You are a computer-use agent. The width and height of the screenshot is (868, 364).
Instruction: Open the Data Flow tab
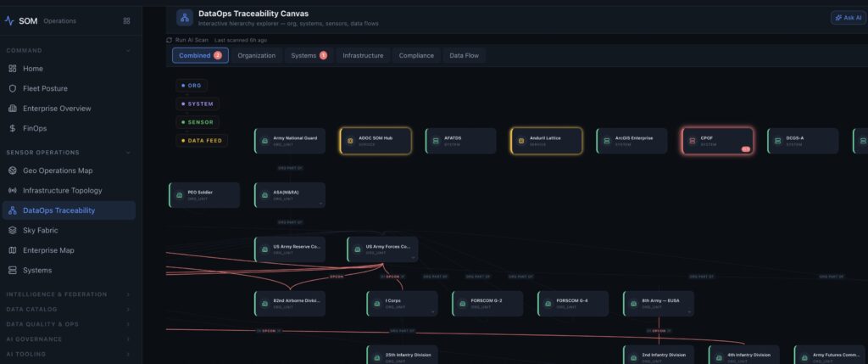coord(464,56)
